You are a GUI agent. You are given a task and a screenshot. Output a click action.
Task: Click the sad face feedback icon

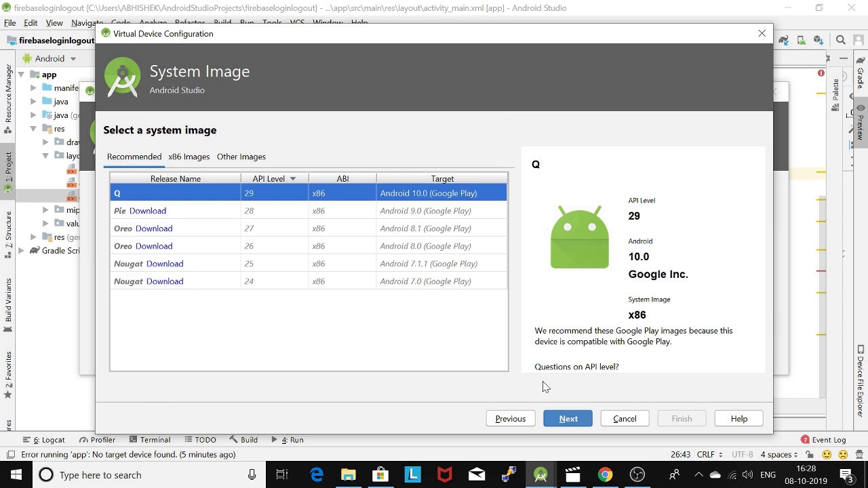(x=843, y=455)
